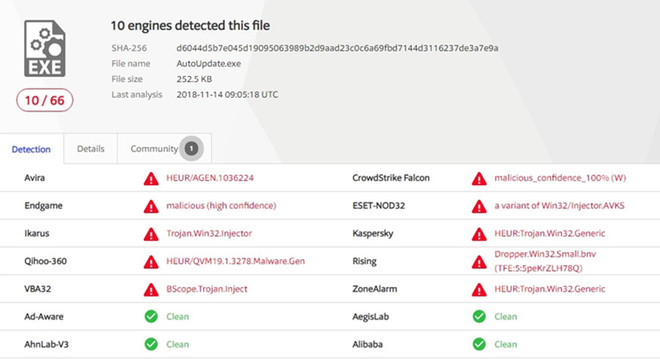
Task: Click the file name AutoUpdate.exe
Action: [209, 64]
